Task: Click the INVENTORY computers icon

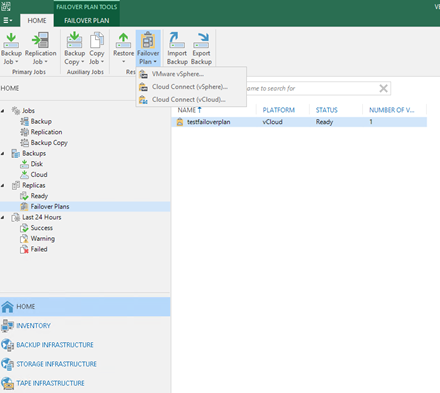Action: tap(7, 326)
